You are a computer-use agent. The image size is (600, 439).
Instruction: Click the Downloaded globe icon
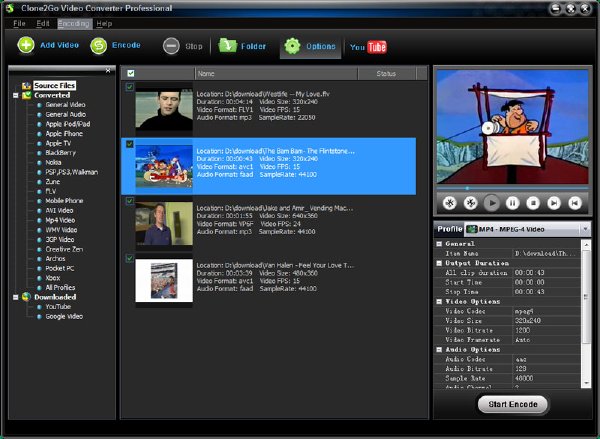click(x=26, y=297)
